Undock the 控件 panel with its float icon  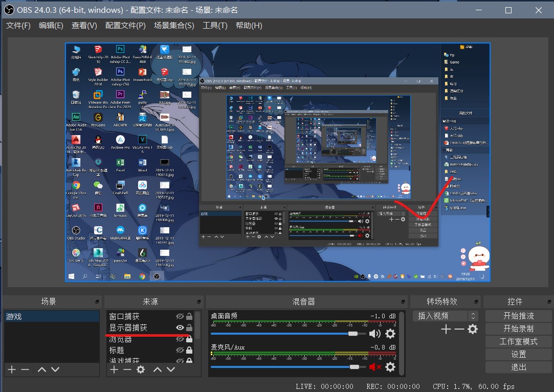click(x=549, y=301)
